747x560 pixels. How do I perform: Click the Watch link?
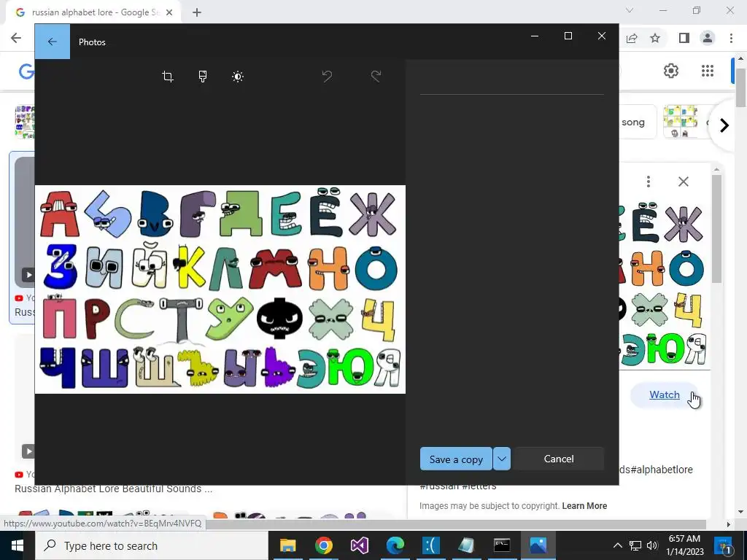click(664, 394)
